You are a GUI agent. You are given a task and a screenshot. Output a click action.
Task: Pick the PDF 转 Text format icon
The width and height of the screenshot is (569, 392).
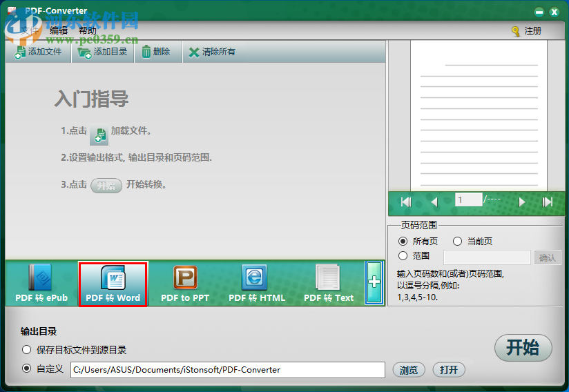pyautogui.click(x=329, y=284)
